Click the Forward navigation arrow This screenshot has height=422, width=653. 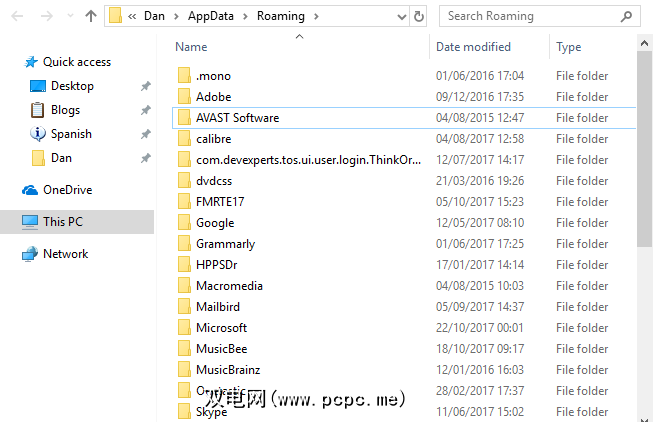coord(47,16)
